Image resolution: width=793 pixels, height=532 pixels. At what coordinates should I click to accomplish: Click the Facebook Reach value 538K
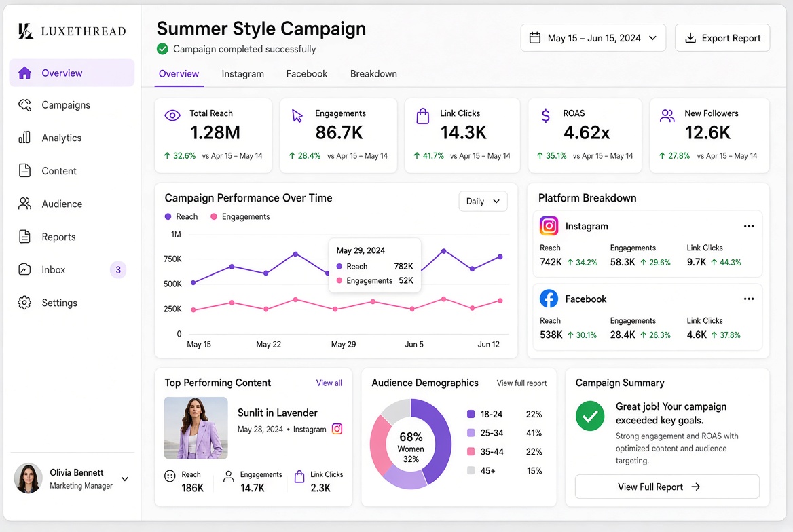tap(551, 335)
